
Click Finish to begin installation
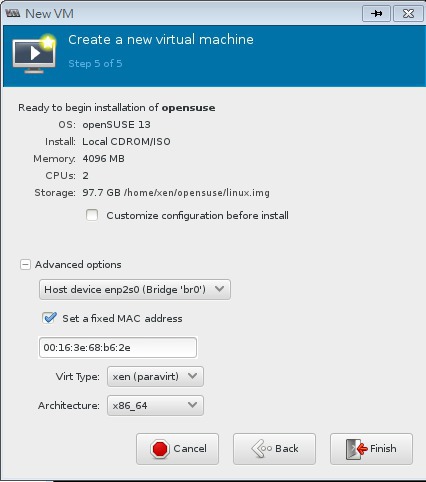tap(371, 449)
